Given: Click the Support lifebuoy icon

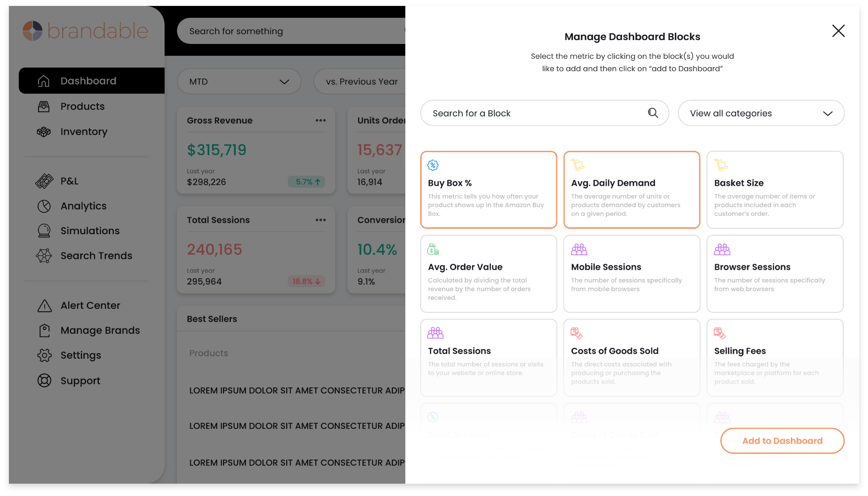Looking at the screenshot, I should pos(44,380).
